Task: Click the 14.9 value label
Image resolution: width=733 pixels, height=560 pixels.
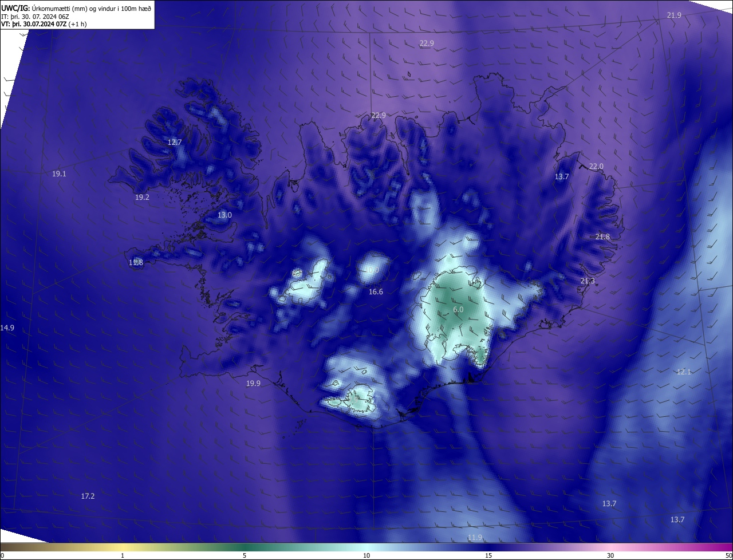Action: pos(7,328)
